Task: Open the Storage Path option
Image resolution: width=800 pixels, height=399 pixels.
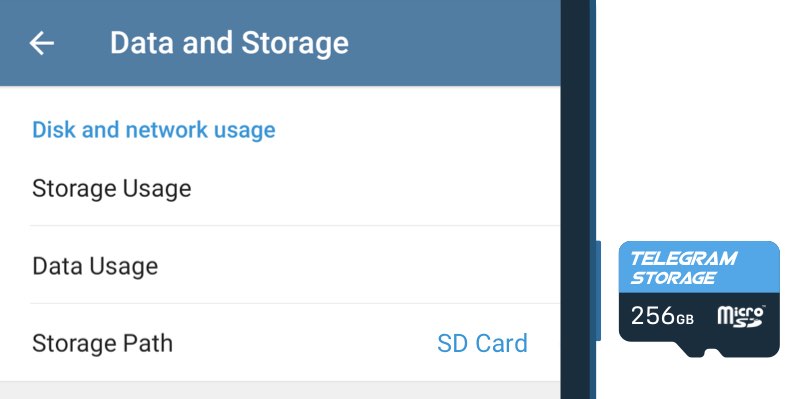Action: click(280, 343)
